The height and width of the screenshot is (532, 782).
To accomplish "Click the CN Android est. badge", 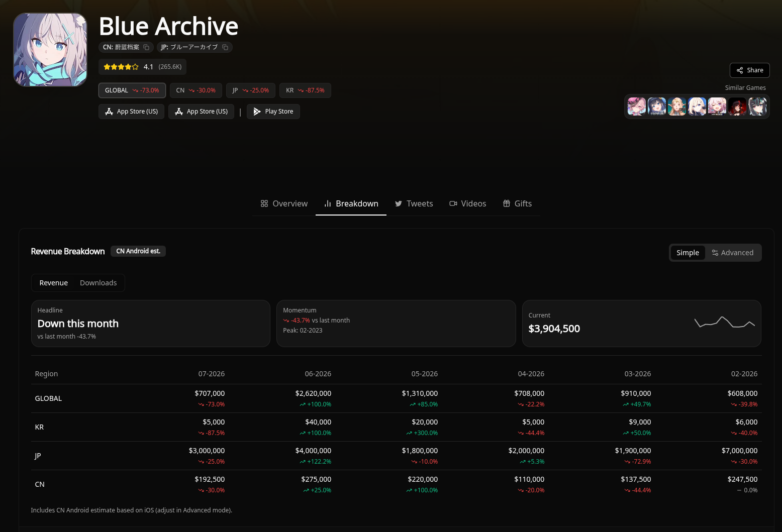I will point(138,251).
